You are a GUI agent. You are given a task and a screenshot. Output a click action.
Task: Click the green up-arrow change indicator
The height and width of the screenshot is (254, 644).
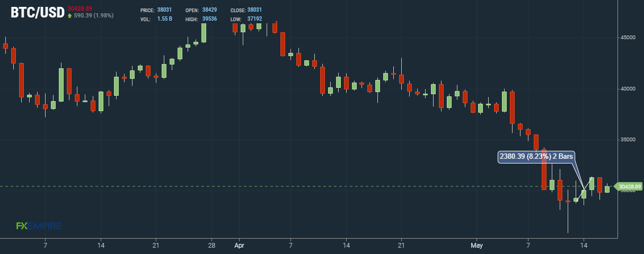69,16
